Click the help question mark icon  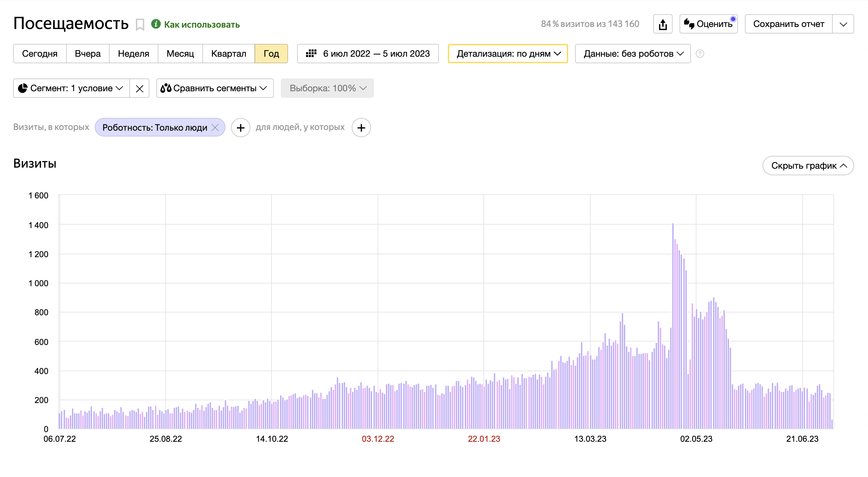700,54
